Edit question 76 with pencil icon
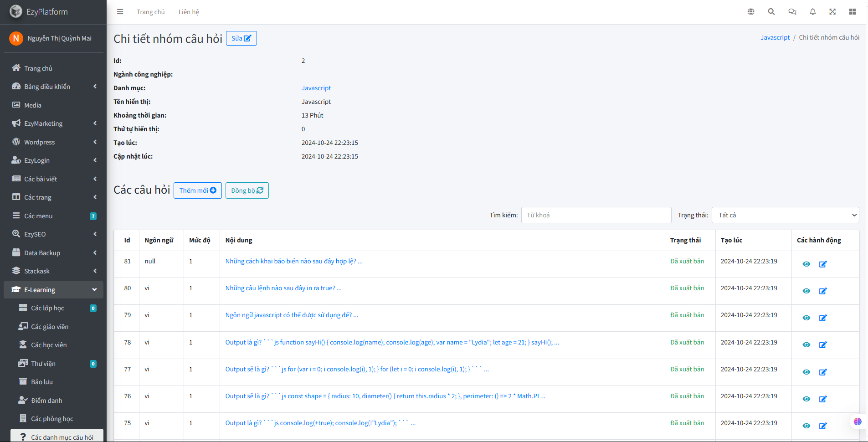Image resolution: width=868 pixels, height=442 pixels. coord(823,399)
